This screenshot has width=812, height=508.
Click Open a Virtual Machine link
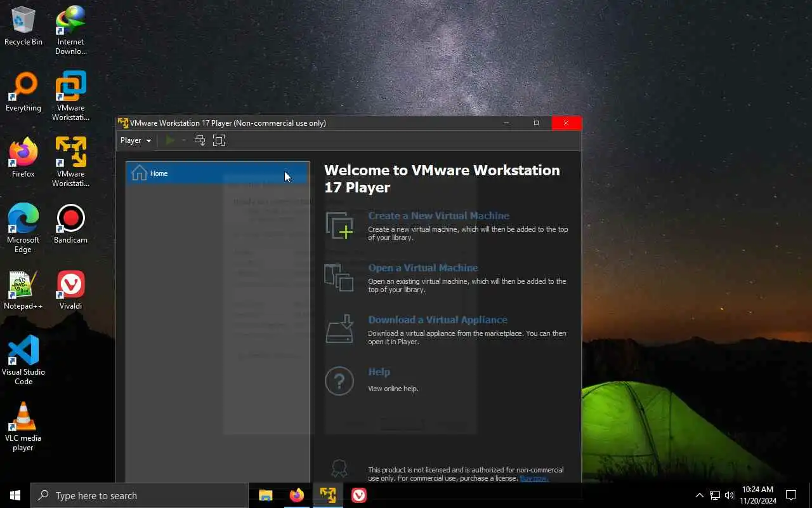423,268
